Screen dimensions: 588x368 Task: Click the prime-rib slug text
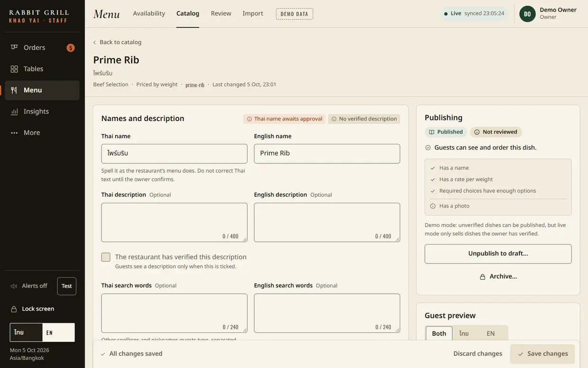click(x=195, y=85)
